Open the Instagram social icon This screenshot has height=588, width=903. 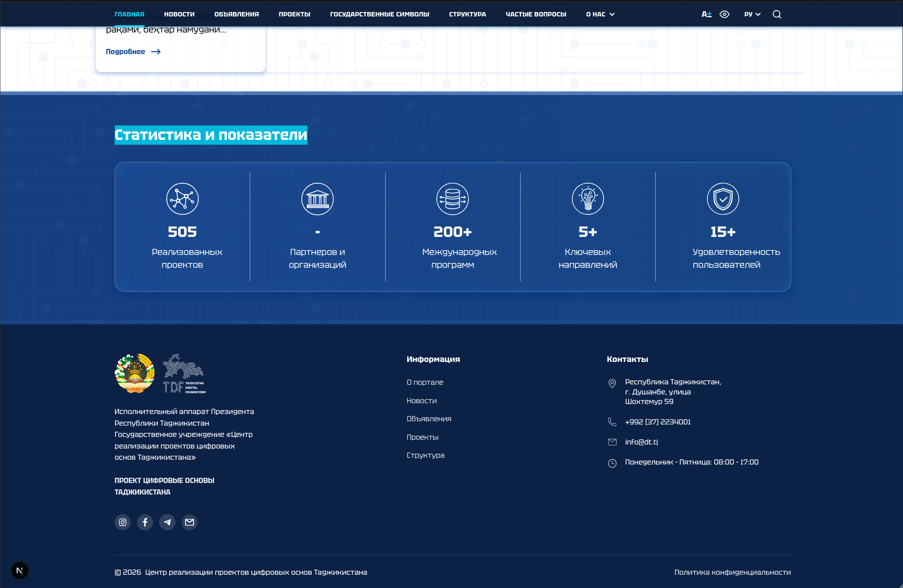tap(123, 522)
